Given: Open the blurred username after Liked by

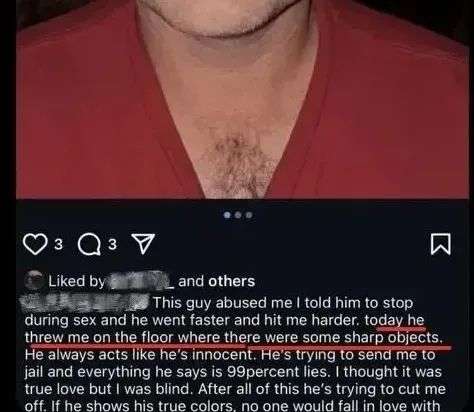Looking at the screenshot, I should coord(142,281).
